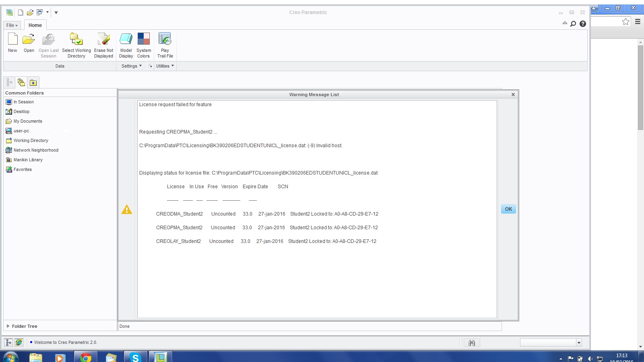Open Skype from the taskbar

tap(135, 357)
